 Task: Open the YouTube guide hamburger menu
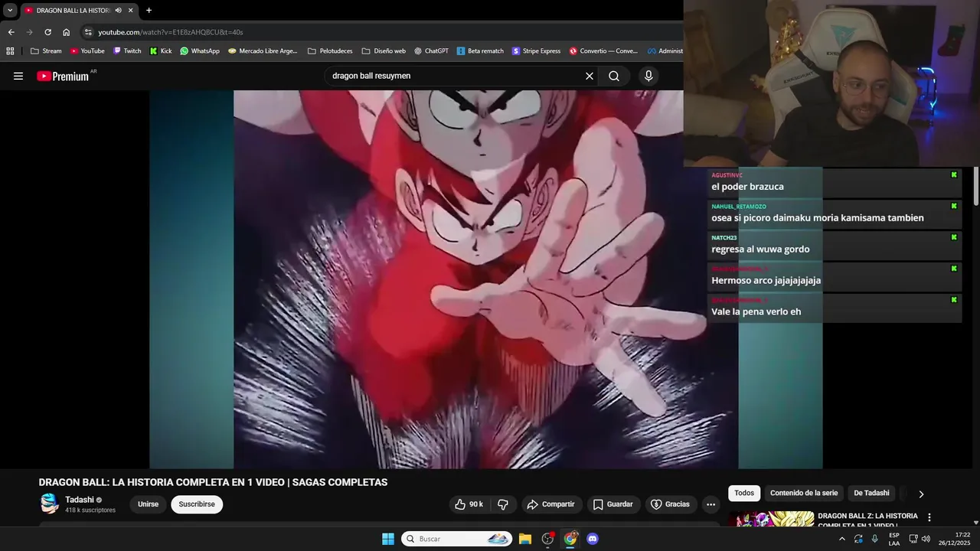pyautogui.click(x=18, y=76)
